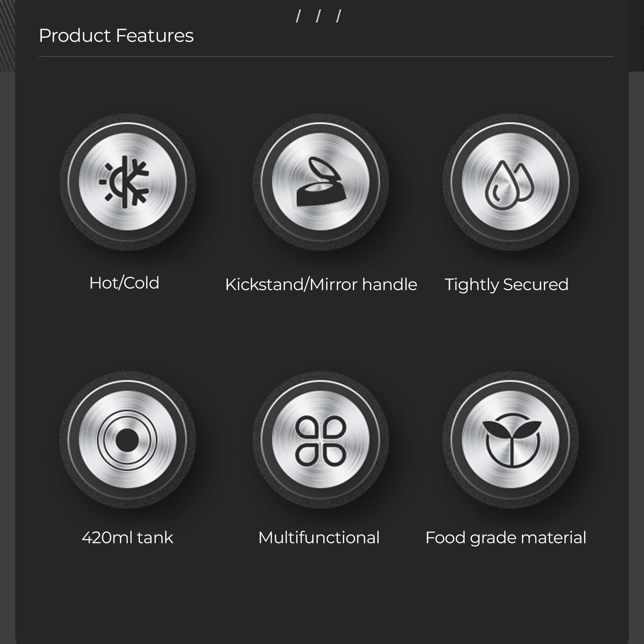Click the water droplets Tightly Secured icon
The width and height of the screenshot is (644, 644).
[x=510, y=185]
